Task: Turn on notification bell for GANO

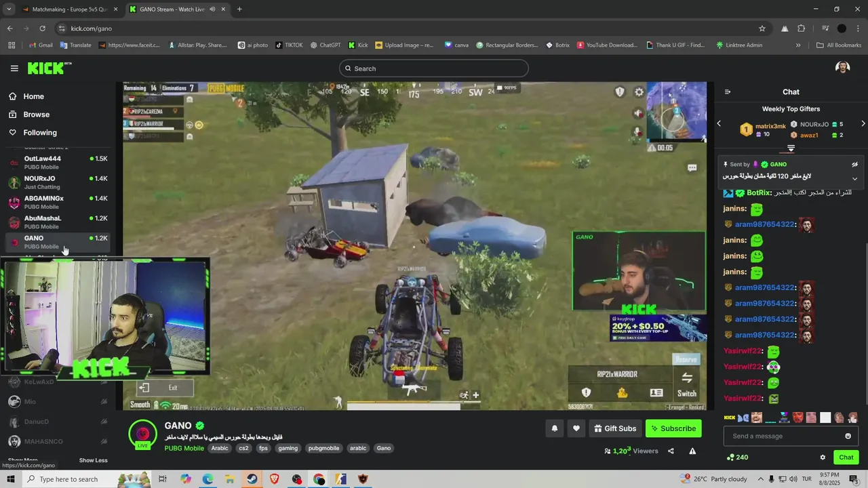Action: click(x=554, y=428)
